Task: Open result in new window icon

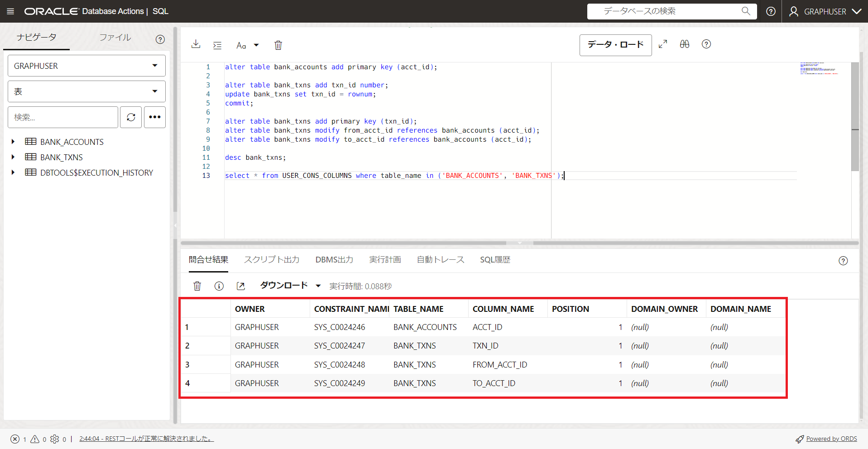Action: (x=240, y=286)
